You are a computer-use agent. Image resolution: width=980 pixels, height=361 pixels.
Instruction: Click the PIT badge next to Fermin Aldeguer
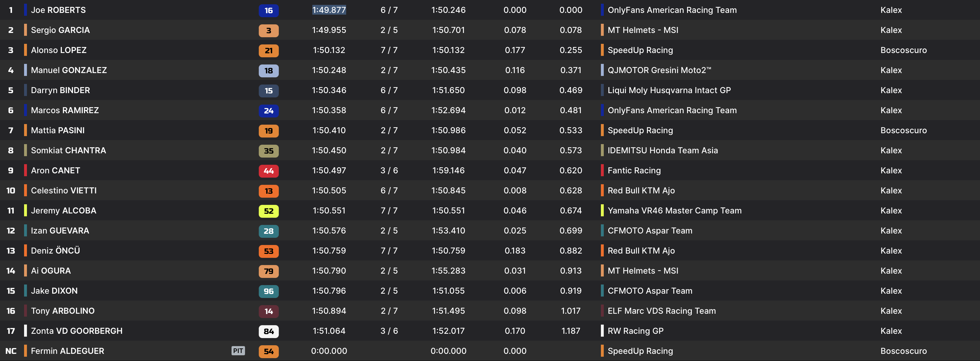point(238,351)
